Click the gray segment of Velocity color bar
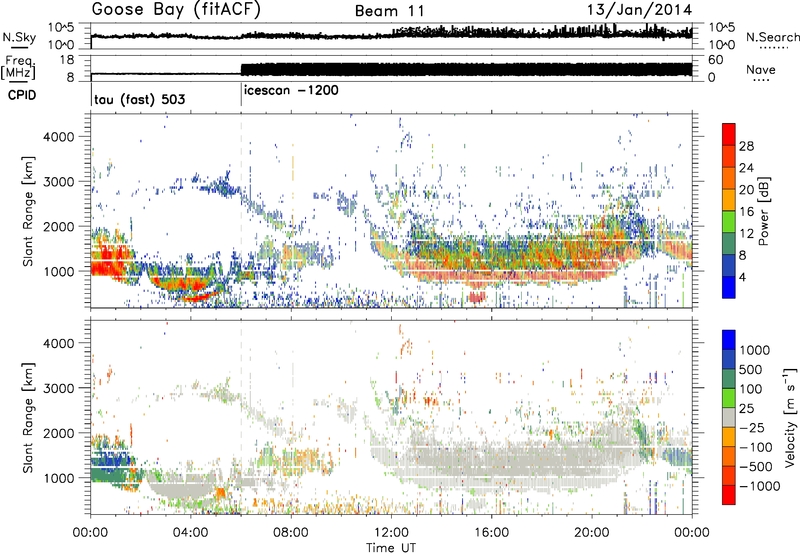Screen dimensions: 800x554 click(729, 417)
